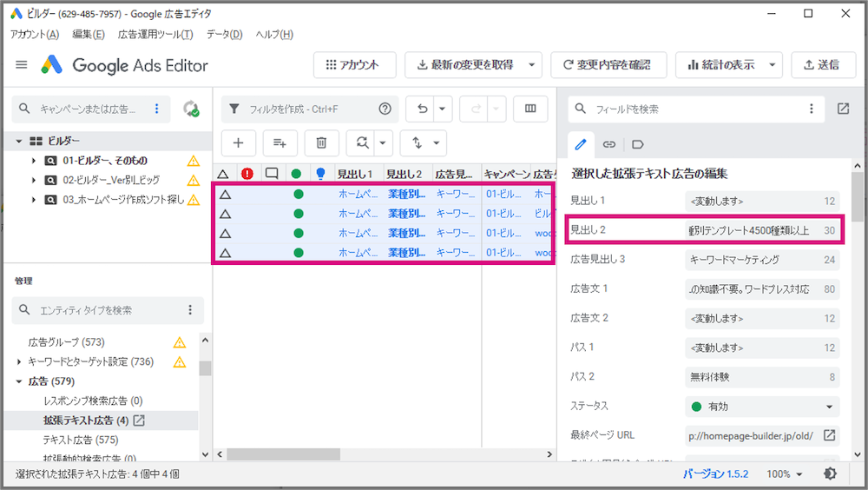
Task: Open the 100% zoom dropdown
Action: click(785, 474)
